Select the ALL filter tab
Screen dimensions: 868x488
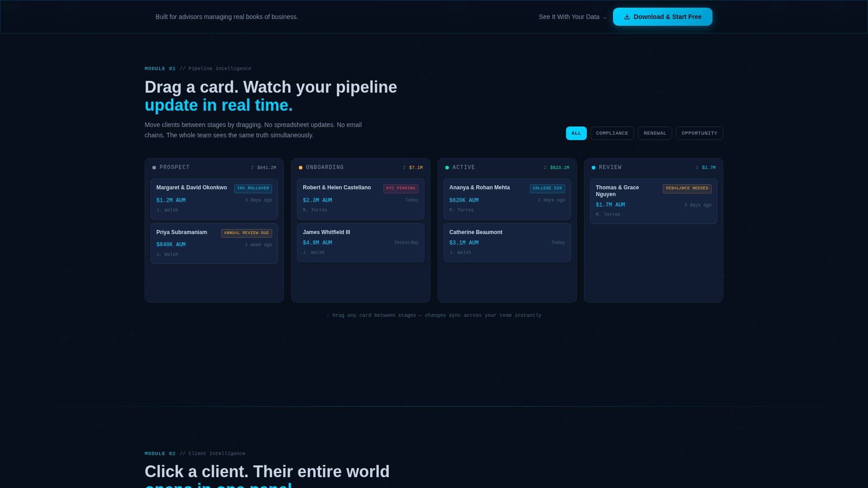click(x=576, y=133)
